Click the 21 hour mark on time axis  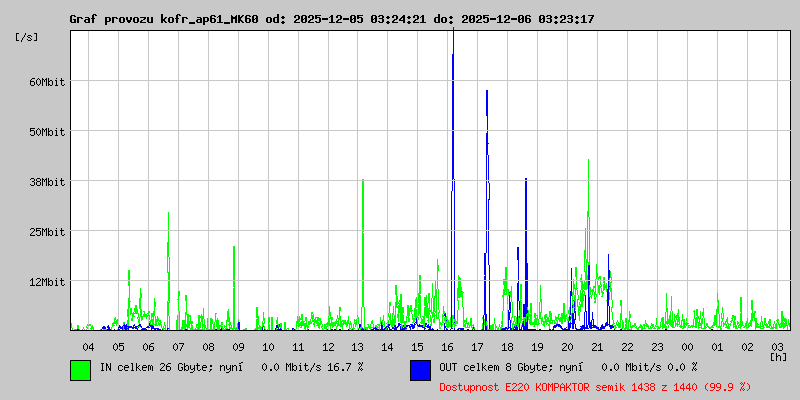point(597,346)
